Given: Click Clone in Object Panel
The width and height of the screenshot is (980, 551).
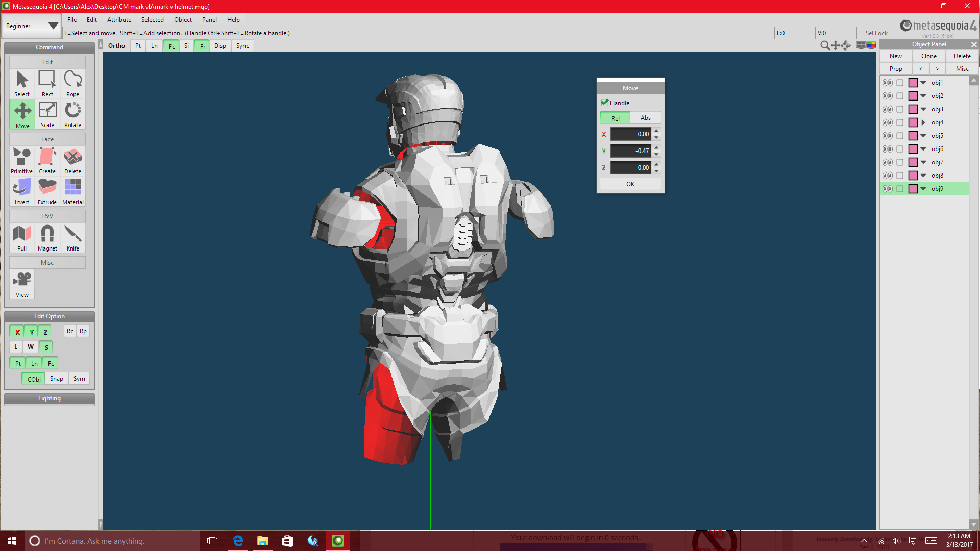Looking at the screenshot, I should tap(929, 56).
